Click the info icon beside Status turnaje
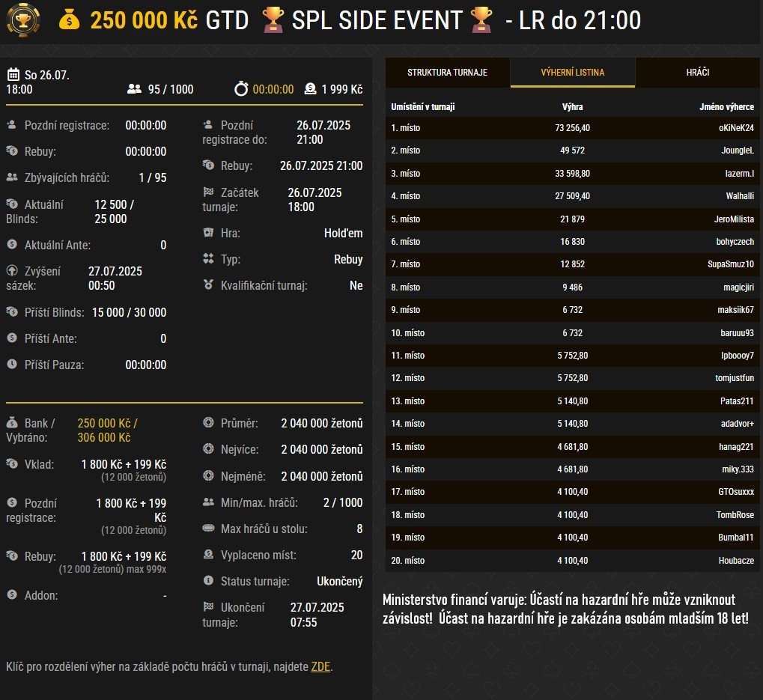The height and width of the screenshot is (700, 763). pyautogui.click(x=208, y=581)
